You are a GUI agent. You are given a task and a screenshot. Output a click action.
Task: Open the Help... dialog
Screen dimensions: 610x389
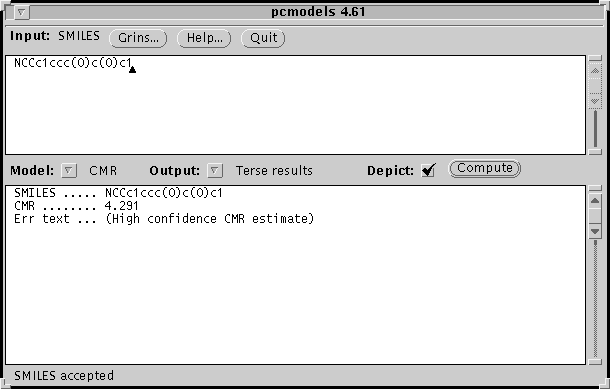204,38
